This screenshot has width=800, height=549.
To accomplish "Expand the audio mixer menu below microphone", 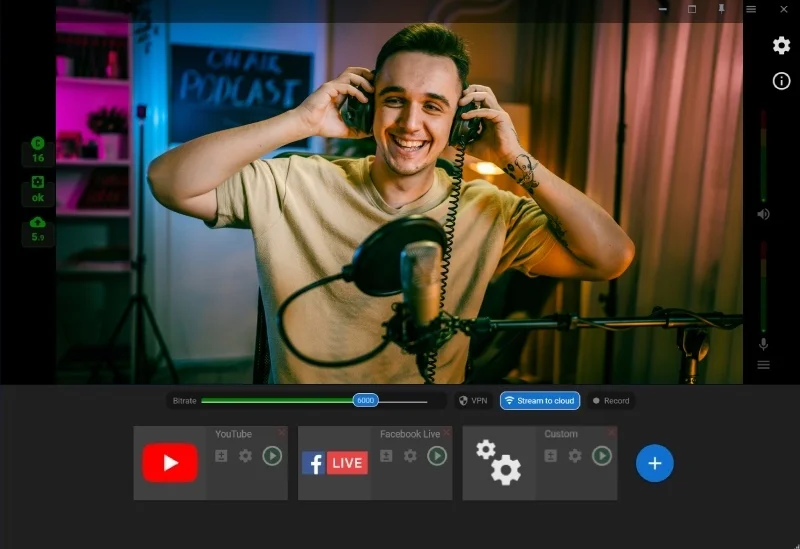I will [763, 365].
